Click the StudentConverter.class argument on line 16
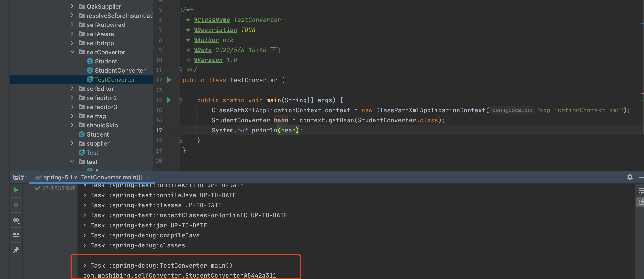644x279 pixels. pyautogui.click(x=398, y=120)
